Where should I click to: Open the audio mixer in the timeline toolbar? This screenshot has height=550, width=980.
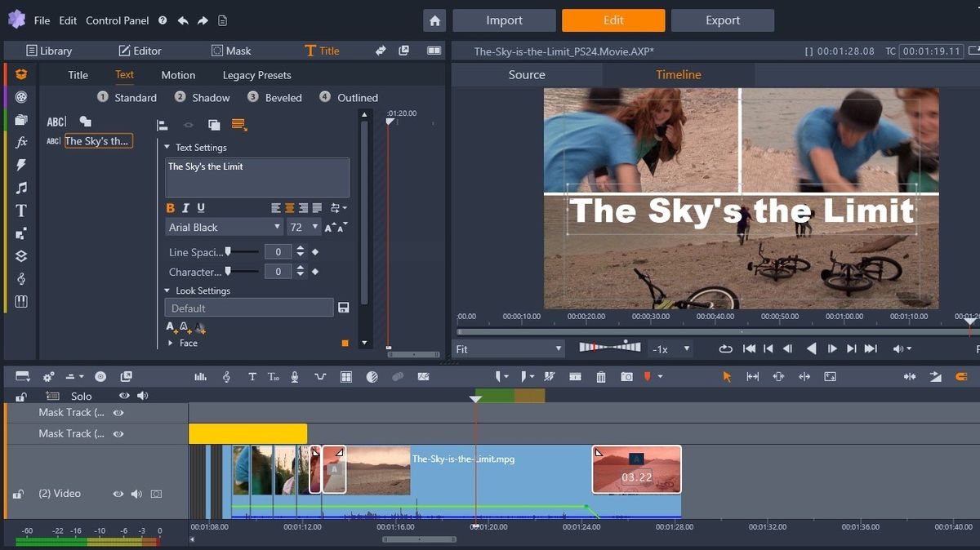[200, 377]
